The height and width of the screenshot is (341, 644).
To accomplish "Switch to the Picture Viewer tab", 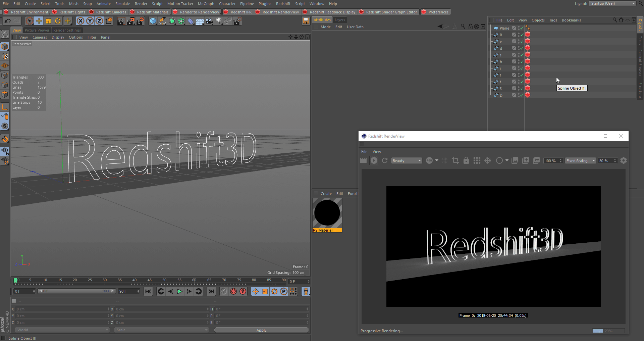I will click(x=37, y=30).
